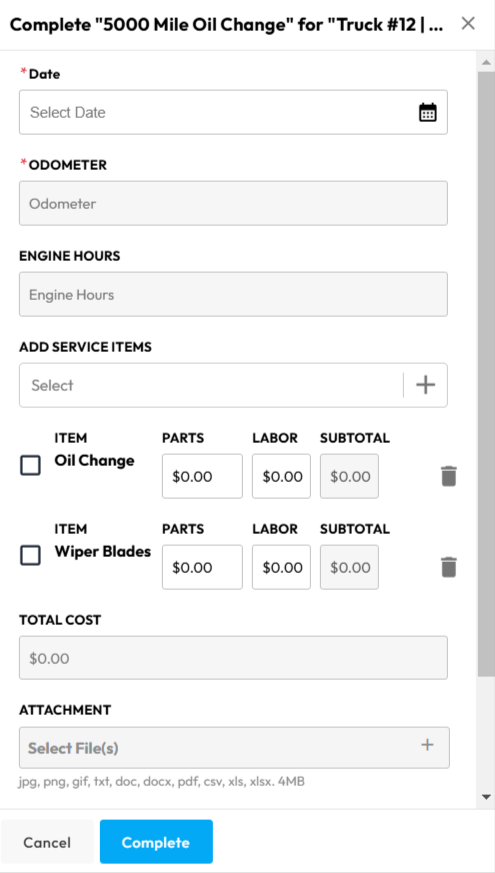
Task: Click the "ODOMETER" label
Action: [67, 165]
